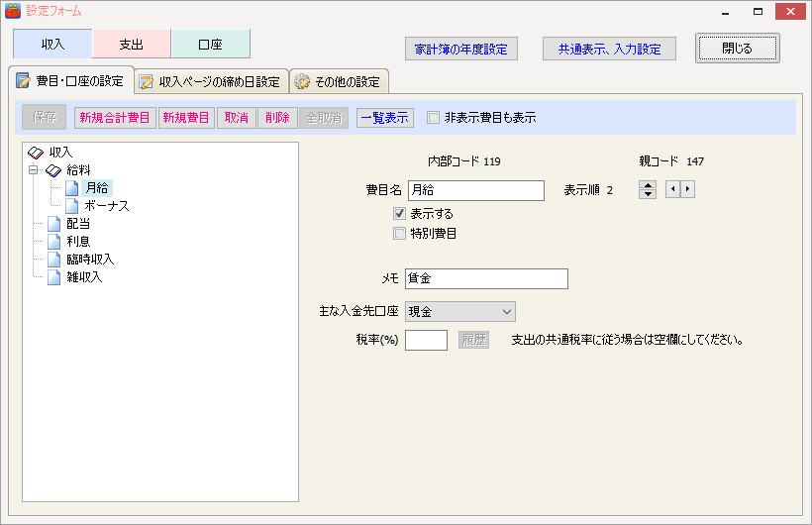
Task: Click notebook icon on 費目・口座の設定 tab
Action: coord(24,81)
